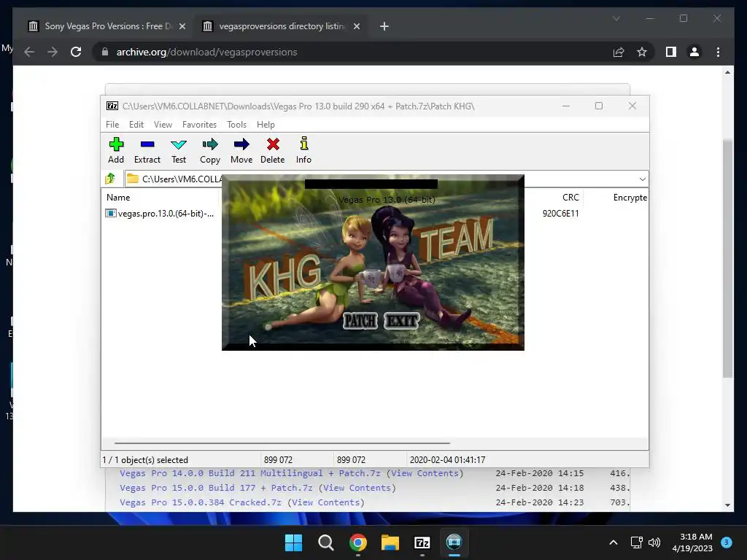Viewport: 747px width, 560px height.
Task: Click the 7-Zip horizontal scrollbar
Action: pyautogui.click(x=282, y=443)
